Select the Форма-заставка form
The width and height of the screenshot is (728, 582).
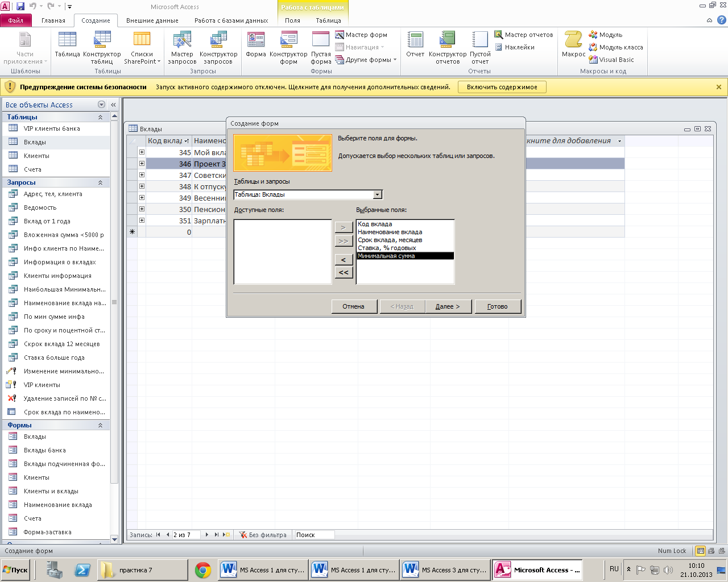(56, 532)
